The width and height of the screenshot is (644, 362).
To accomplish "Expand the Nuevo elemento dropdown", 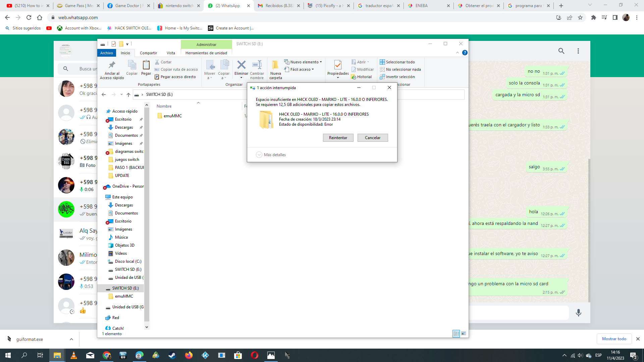I will (303, 62).
